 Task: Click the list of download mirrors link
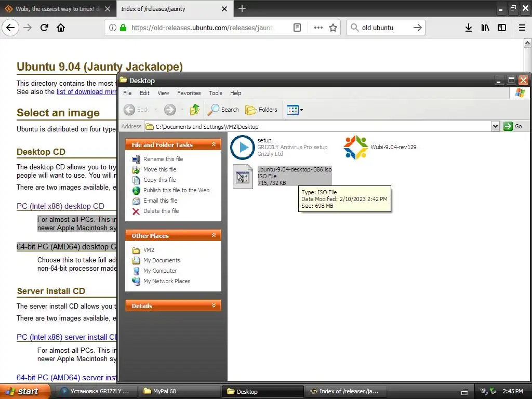tap(86, 91)
